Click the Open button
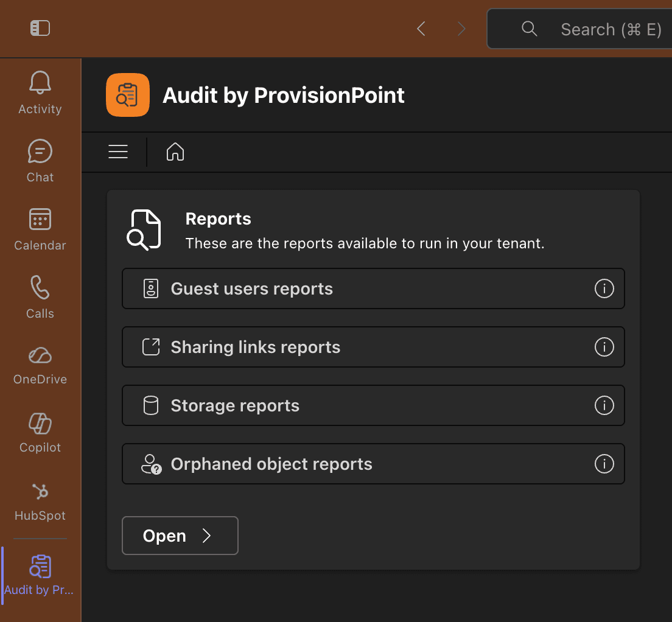This screenshot has width=672, height=622. (180, 536)
